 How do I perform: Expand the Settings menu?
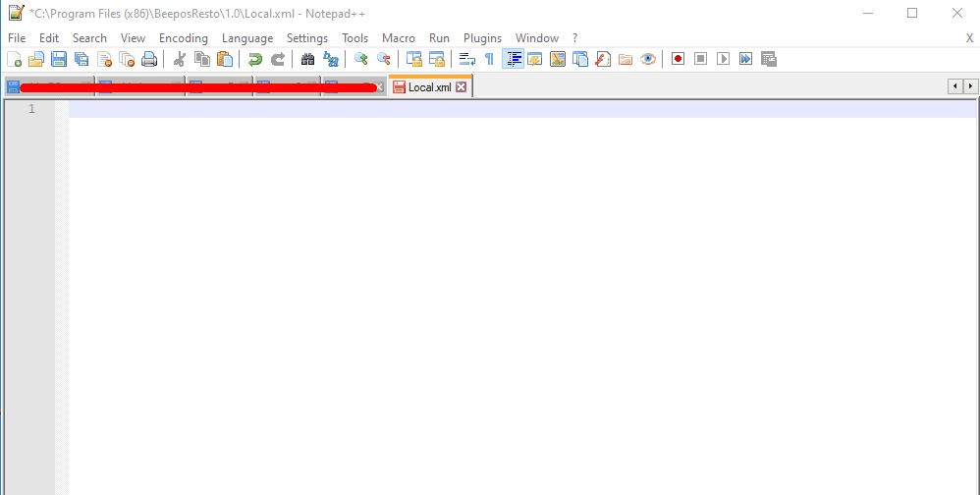pos(307,37)
